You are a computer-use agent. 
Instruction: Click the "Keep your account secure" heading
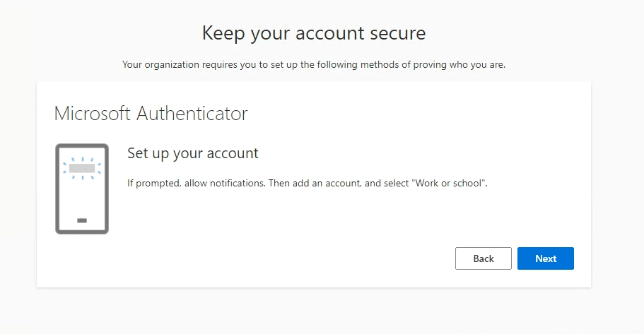pyautogui.click(x=314, y=33)
